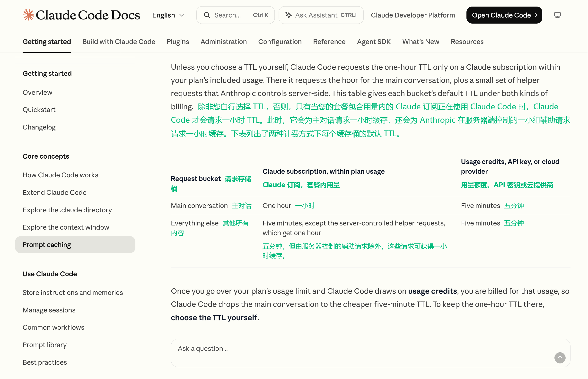This screenshot has height=379, width=588.
Task: Open the Reference tab
Action: [329, 42]
